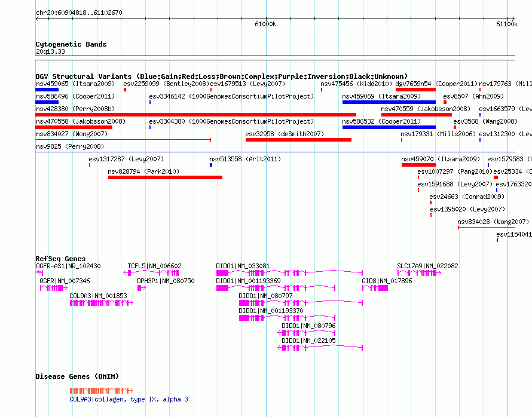
Task: Click the DGV Structural Variants track title
Action: tap(222, 76)
